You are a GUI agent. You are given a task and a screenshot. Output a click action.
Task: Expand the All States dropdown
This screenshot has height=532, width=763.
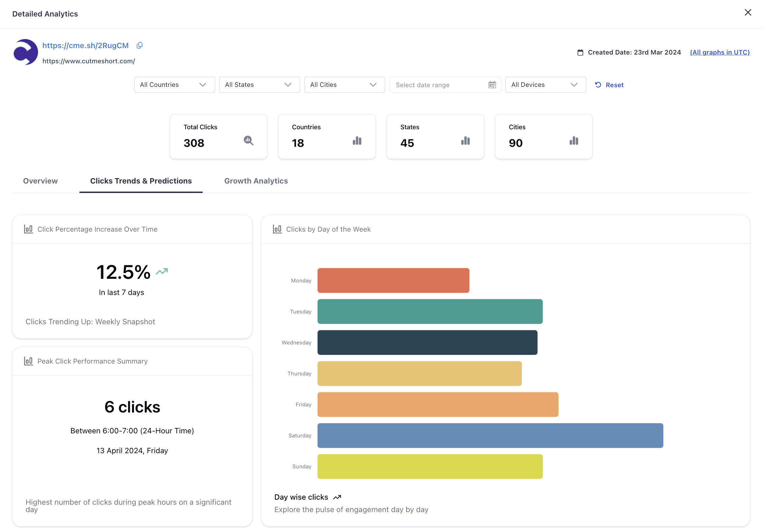coord(259,85)
